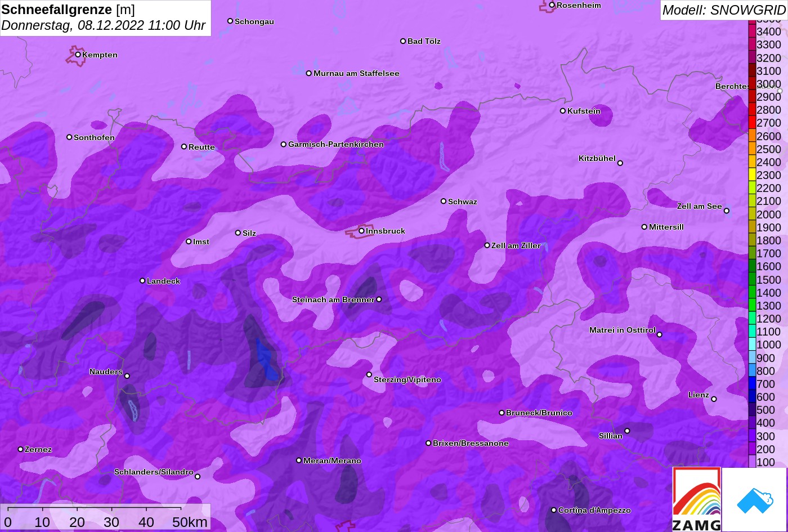The image size is (788, 532).
Task: Select the Zernez town label
Action: tap(38, 449)
